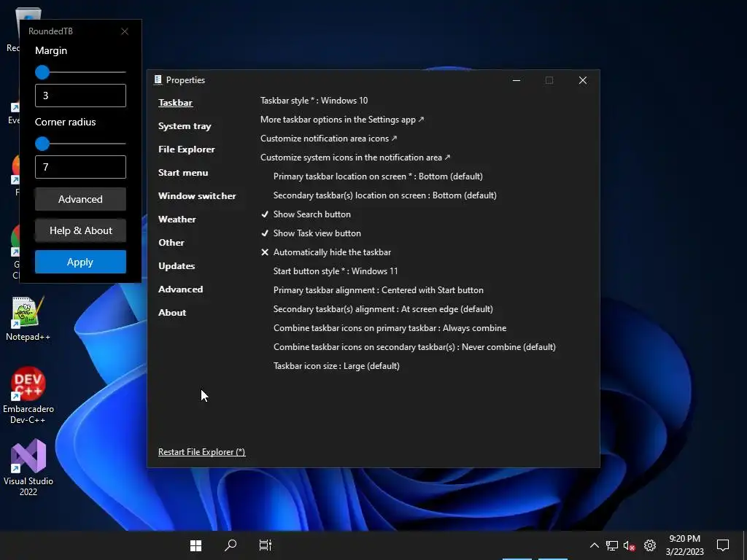Image resolution: width=747 pixels, height=560 pixels.
Task: Click Corner radius value field showing 7
Action: (80, 167)
